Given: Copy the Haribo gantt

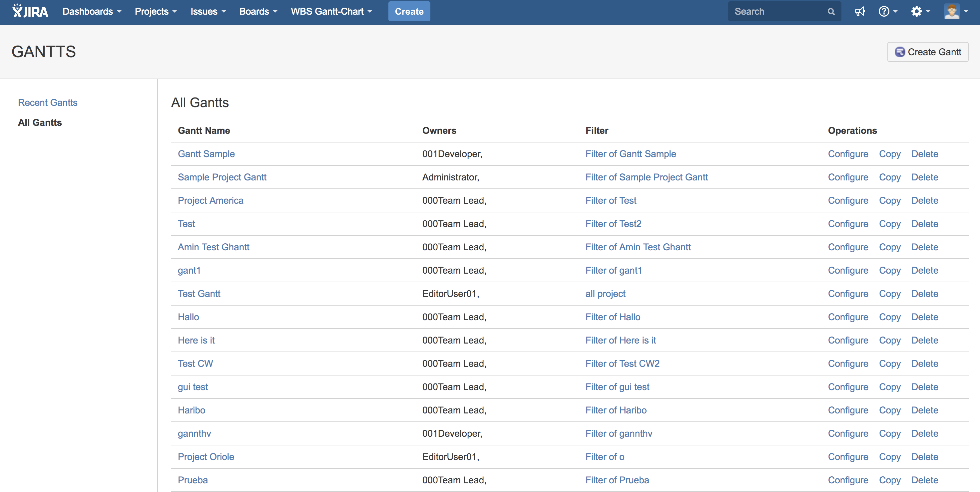Looking at the screenshot, I should 889,410.
